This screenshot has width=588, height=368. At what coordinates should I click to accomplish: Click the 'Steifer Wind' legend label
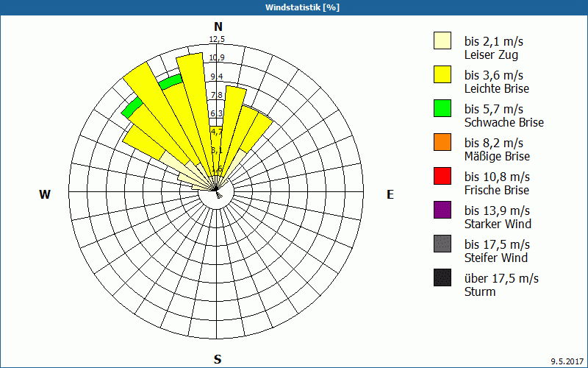click(495, 258)
